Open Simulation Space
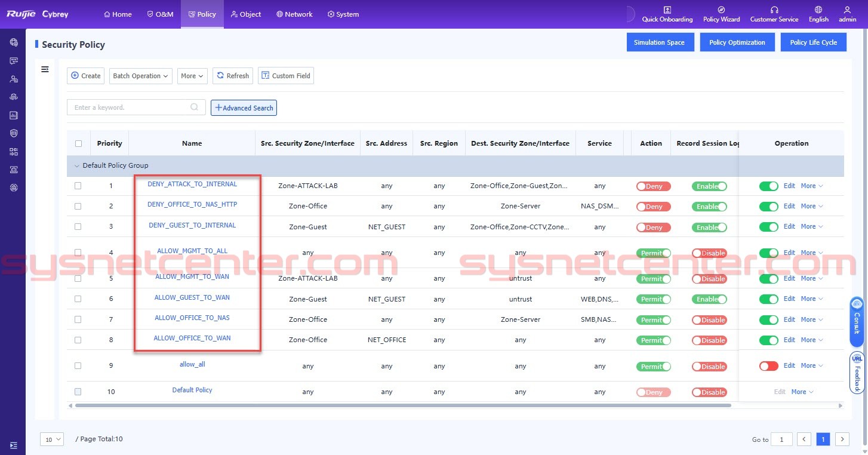Viewport: 868px width, 455px height. [660, 42]
